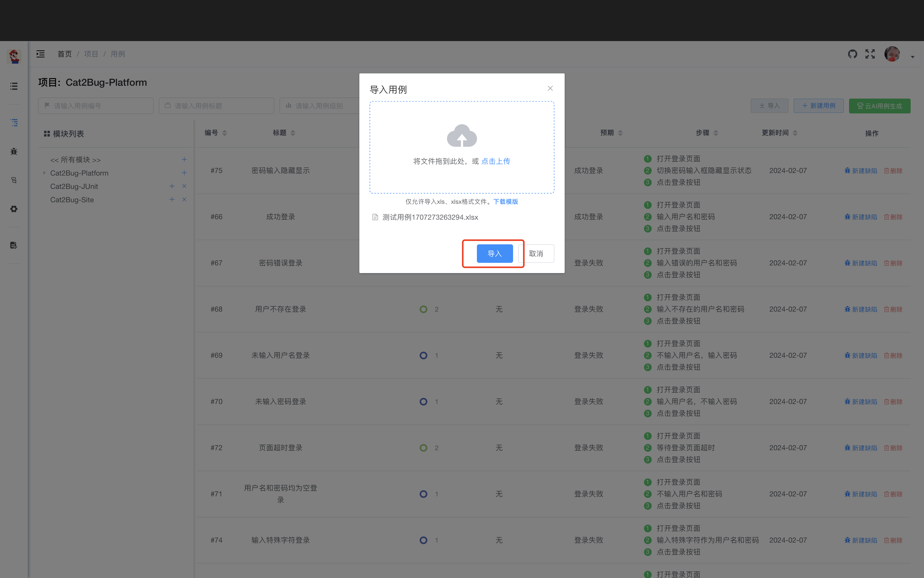Click the toolbar 导入 button with the download icon
Screen dimensions: 924x578
point(769,106)
